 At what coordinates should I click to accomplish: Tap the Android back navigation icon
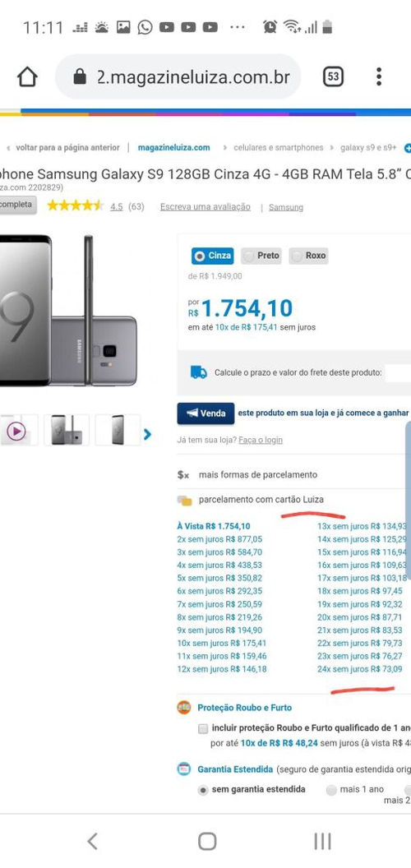93,842
